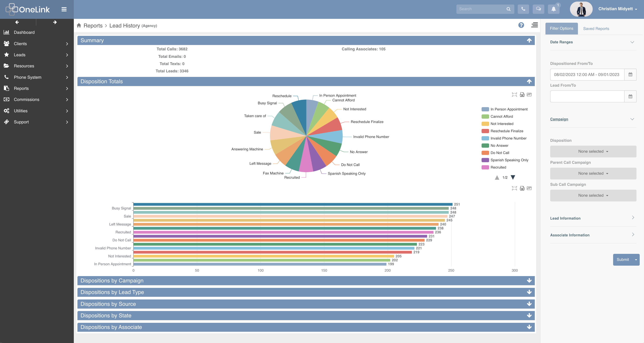
Task: Open the chat messages icon
Action: point(538,9)
